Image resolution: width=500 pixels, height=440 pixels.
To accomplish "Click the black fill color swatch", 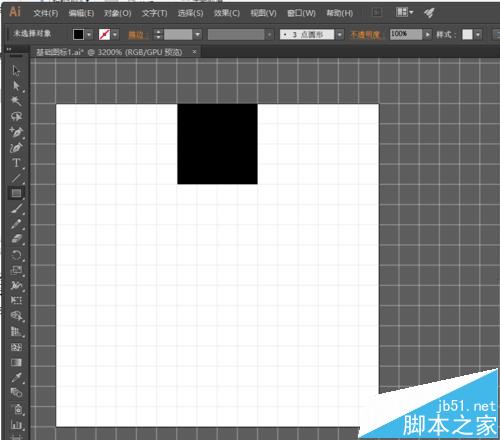I will pyautogui.click(x=78, y=34).
